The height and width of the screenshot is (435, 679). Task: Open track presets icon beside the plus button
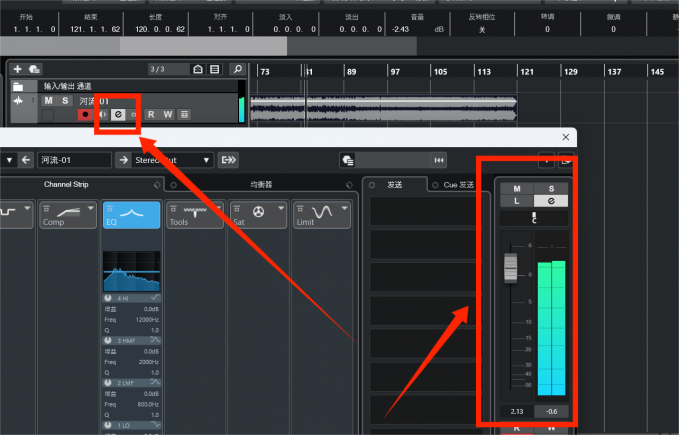click(34, 69)
